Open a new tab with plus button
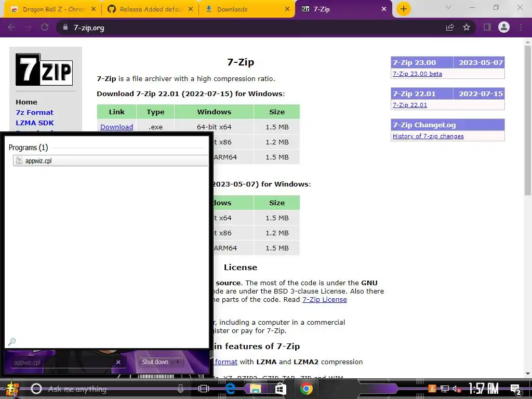The width and height of the screenshot is (532, 399). 403,9
